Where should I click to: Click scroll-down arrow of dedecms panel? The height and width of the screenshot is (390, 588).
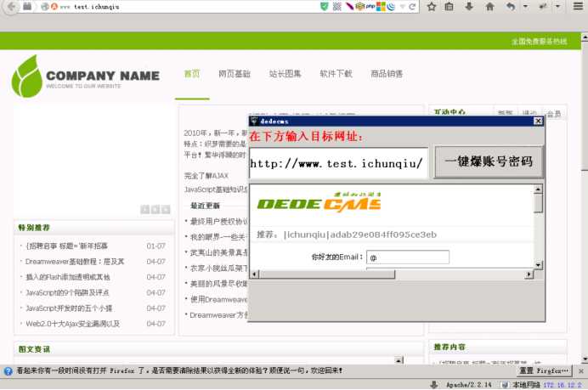pyautogui.click(x=538, y=265)
